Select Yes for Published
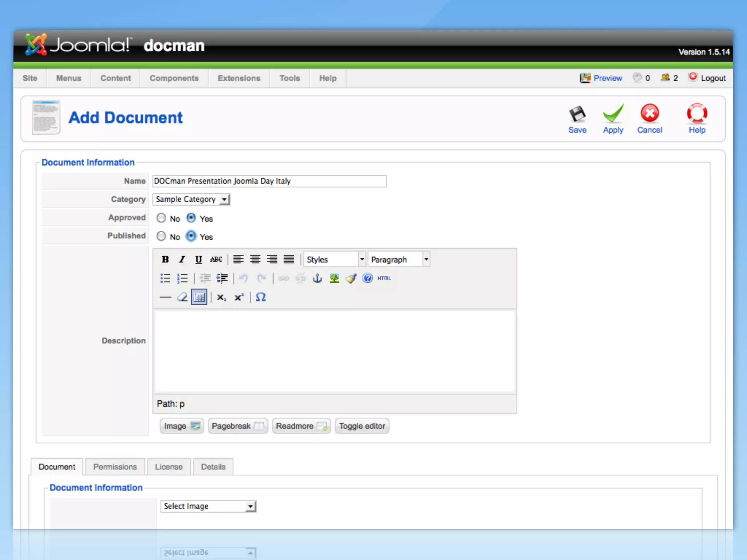 (x=191, y=236)
